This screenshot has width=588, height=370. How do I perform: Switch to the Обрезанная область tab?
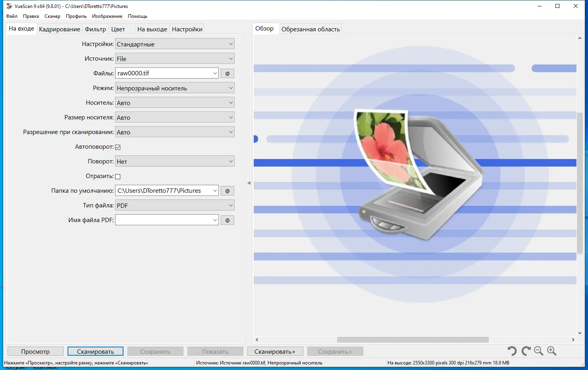(310, 28)
